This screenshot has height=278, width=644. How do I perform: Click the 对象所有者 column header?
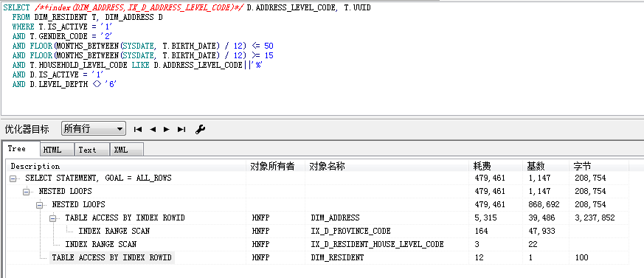[275, 166]
